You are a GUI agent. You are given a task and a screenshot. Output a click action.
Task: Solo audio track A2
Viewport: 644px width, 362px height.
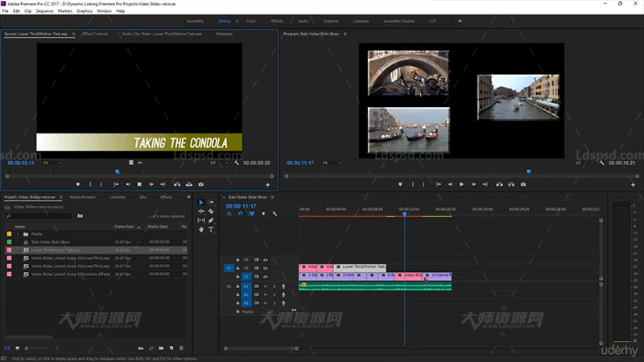[x=275, y=294]
